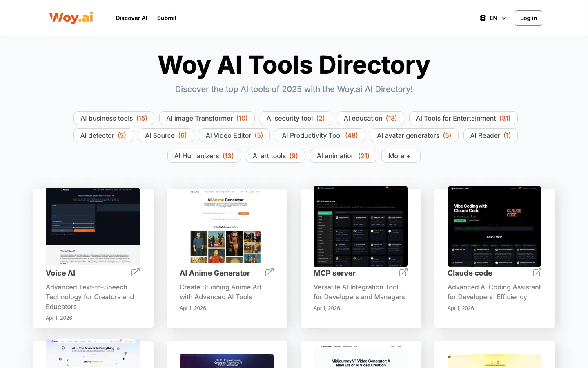Open FLUX.1 Kontext Image Generator thumbnail
The height and width of the screenshot is (368, 588).
[227, 361]
